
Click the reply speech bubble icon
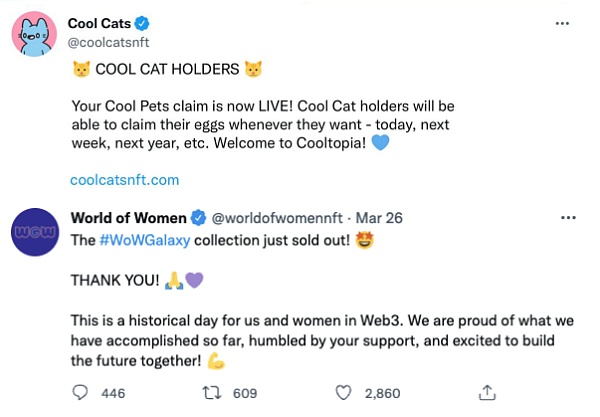pyautogui.click(x=81, y=393)
